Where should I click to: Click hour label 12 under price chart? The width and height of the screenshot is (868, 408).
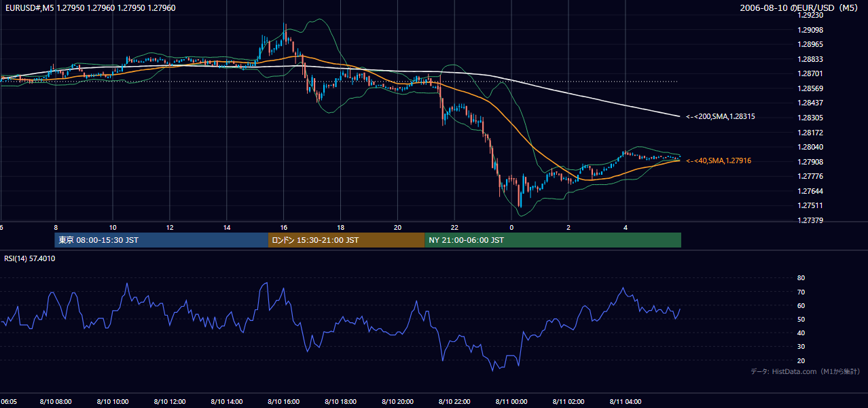click(170, 227)
